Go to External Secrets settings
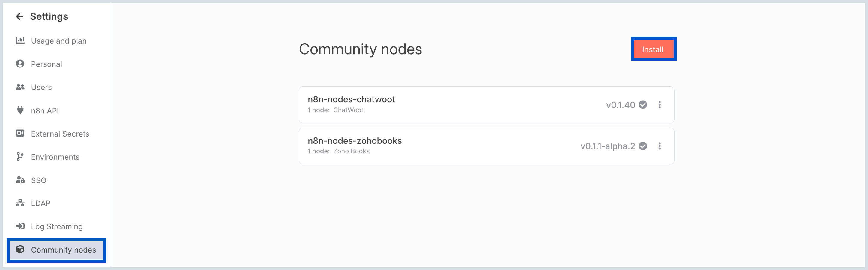Image resolution: width=868 pixels, height=270 pixels. point(60,134)
